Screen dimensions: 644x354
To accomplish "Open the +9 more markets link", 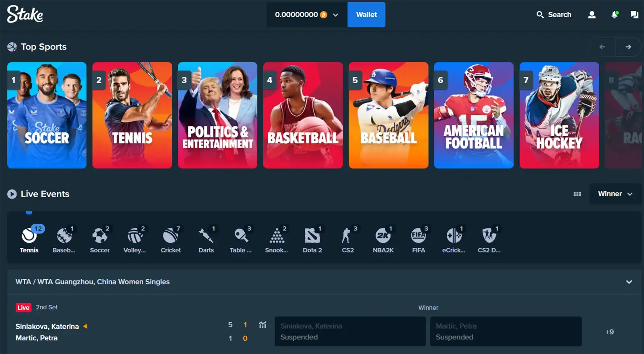I will (609, 332).
